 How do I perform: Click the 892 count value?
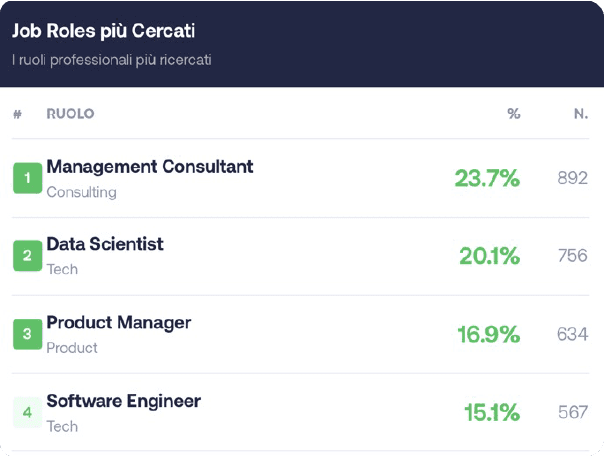pos(572,179)
